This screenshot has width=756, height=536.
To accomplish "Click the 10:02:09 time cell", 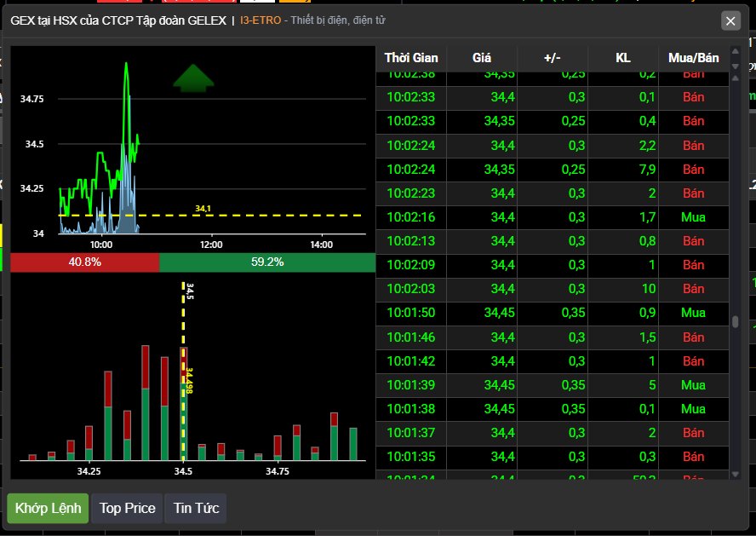I will 411,265.
